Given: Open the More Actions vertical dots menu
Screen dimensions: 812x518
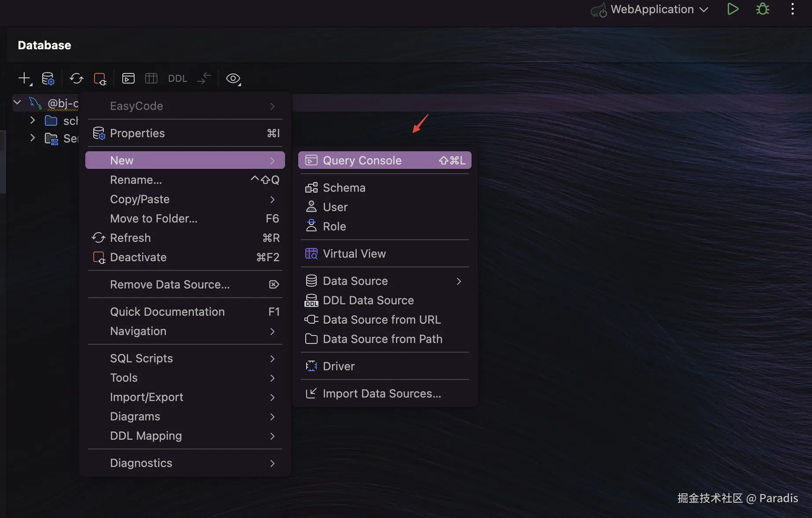Looking at the screenshot, I should point(793,9).
